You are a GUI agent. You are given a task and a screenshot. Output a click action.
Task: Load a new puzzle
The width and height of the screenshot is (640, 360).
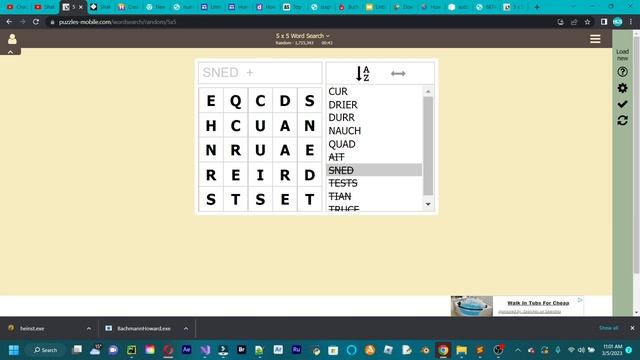pos(622,55)
